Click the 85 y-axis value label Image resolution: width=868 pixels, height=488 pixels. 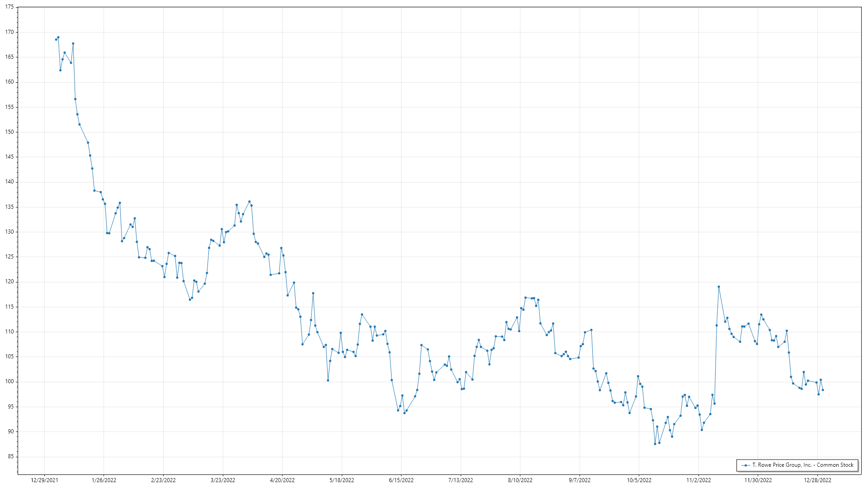click(x=11, y=456)
